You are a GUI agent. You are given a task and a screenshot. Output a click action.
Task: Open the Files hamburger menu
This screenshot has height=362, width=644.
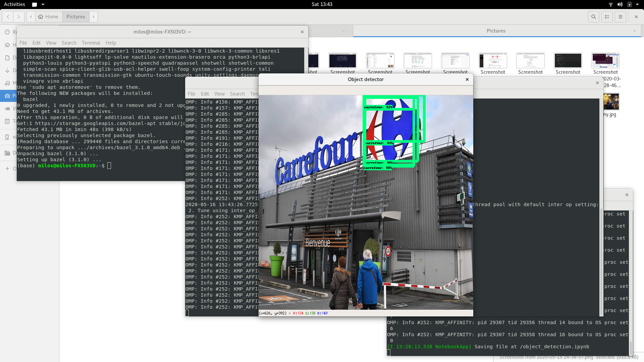(x=620, y=16)
